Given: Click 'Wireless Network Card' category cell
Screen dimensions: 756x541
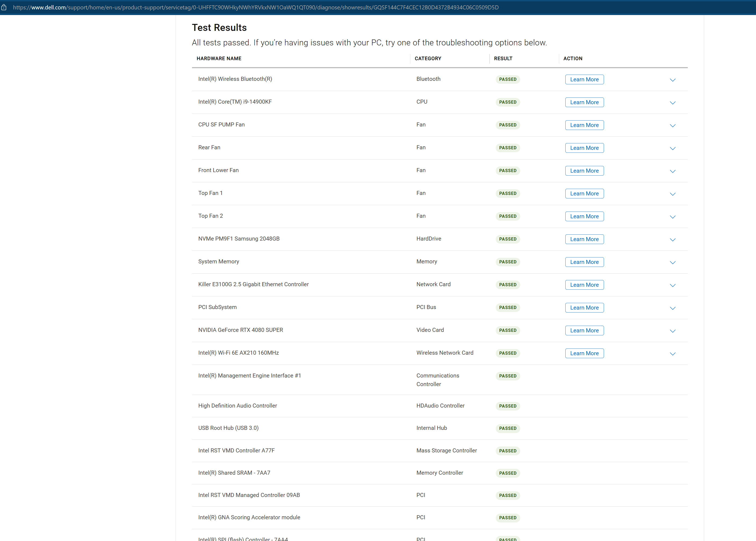Looking at the screenshot, I should [x=445, y=353].
